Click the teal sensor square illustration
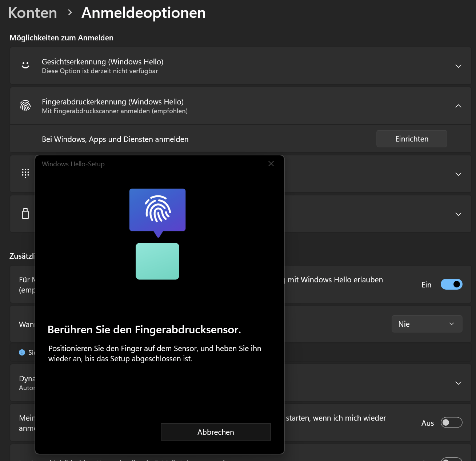Screen dimensions: 476x461 [157, 261]
